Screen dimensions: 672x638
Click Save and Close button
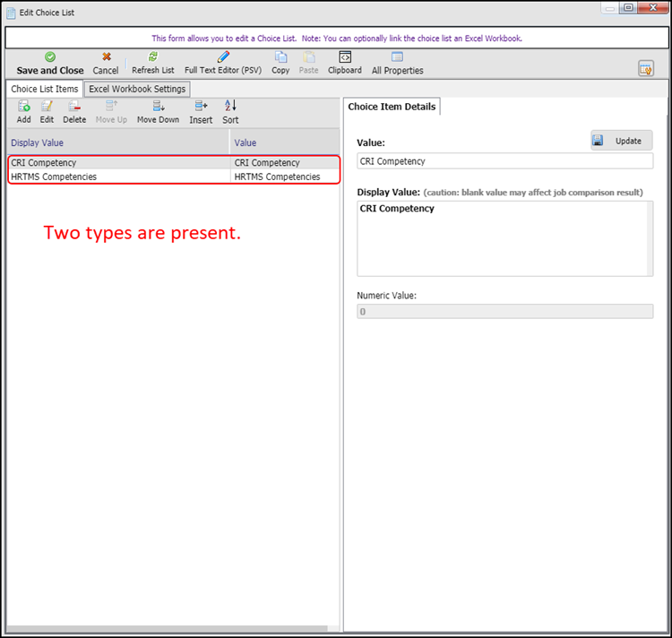pyautogui.click(x=50, y=64)
